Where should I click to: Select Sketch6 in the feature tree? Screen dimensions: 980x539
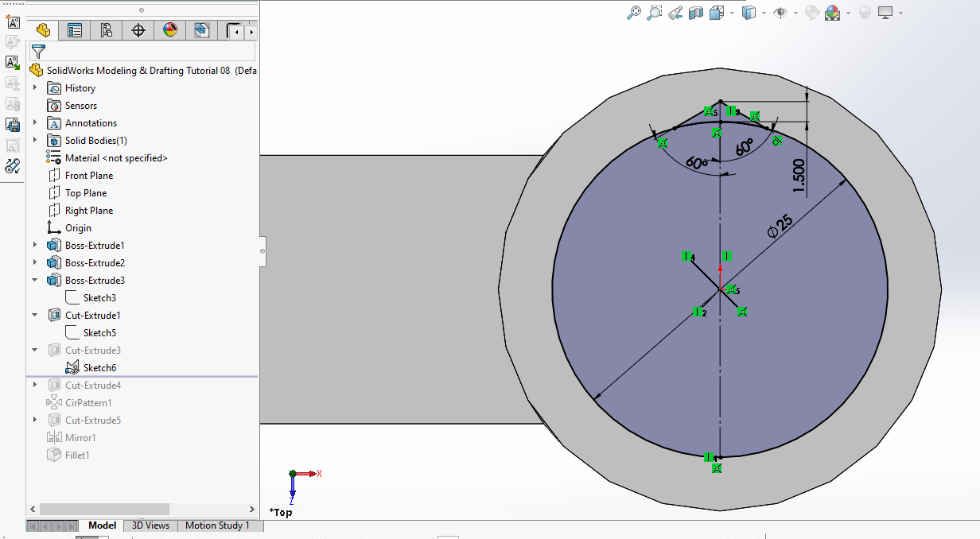pyautogui.click(x=99, y=367)
